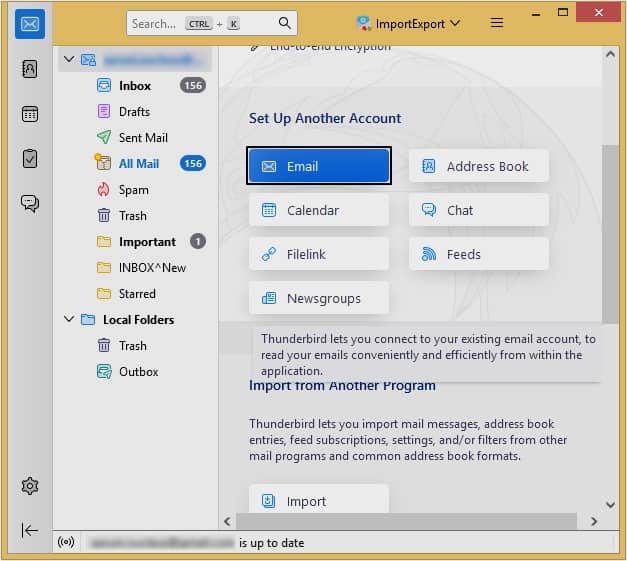627x561 pixels.
Task: Select the Drafts folder
Action: point(135,112)
